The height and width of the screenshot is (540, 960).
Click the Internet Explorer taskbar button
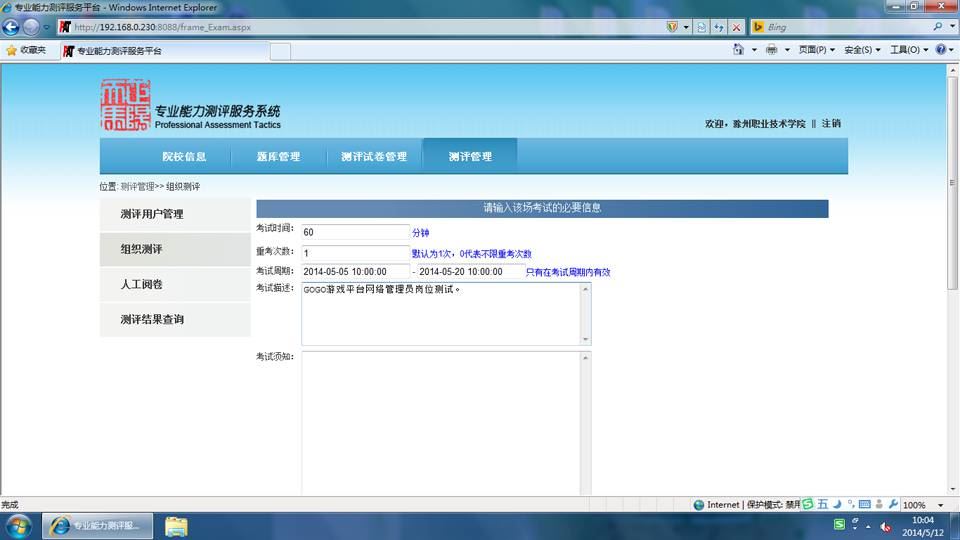click(98, 527)
